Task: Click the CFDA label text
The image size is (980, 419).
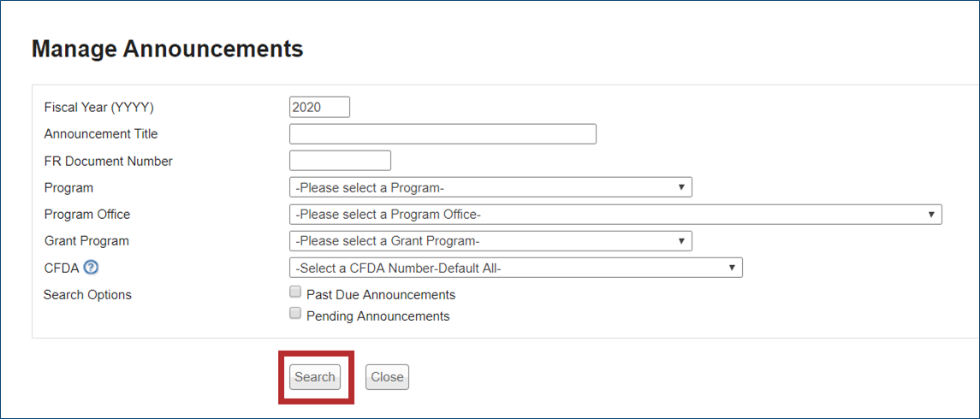Action: 62,268
